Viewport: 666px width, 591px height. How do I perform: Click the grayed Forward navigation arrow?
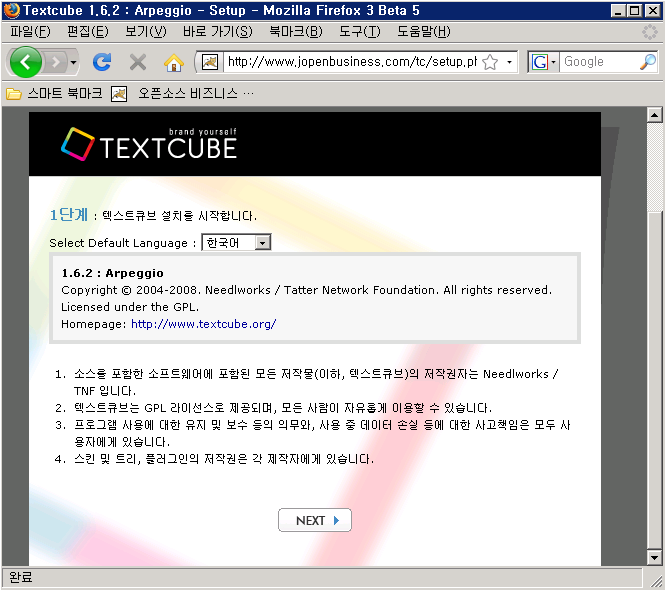tap(56, 63)
